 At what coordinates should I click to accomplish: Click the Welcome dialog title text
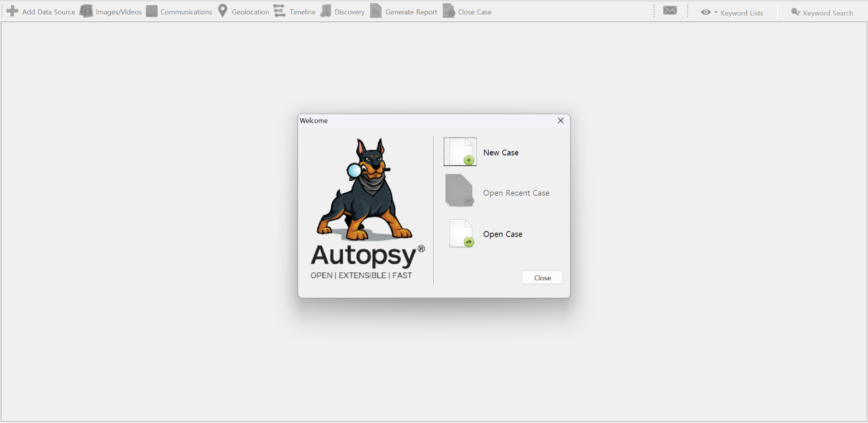point(314,121)
